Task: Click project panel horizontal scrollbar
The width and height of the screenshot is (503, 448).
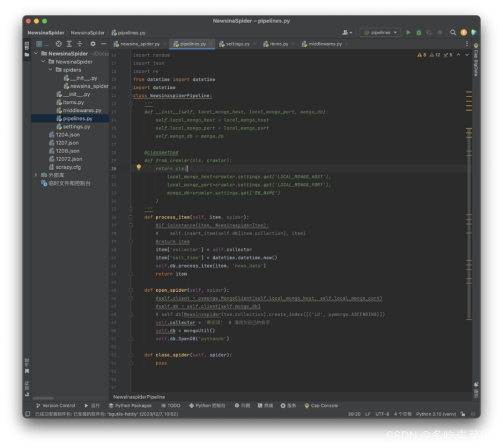Action: (x=44, y=398)
